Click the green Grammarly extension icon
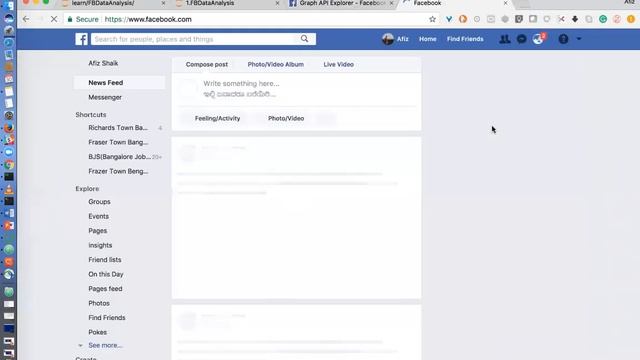The height and width of the screenshot is (360, 640). [x=602, y=19]
